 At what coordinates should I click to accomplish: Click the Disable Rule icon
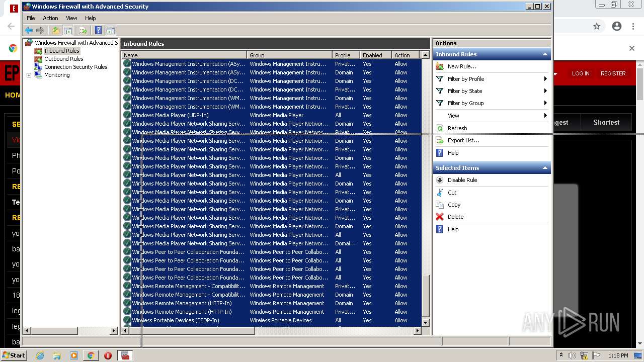[x=440, y=180]
